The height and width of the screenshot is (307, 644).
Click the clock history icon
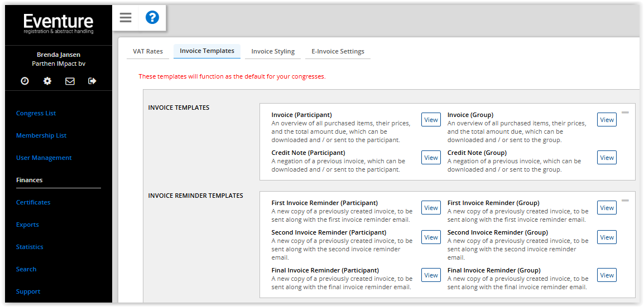tap(25, 81)
